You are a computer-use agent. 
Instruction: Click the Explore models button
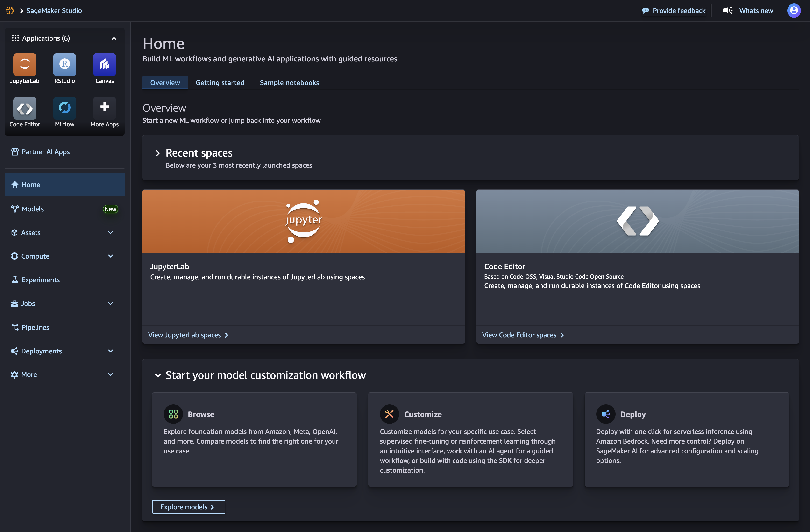point(188,506)
